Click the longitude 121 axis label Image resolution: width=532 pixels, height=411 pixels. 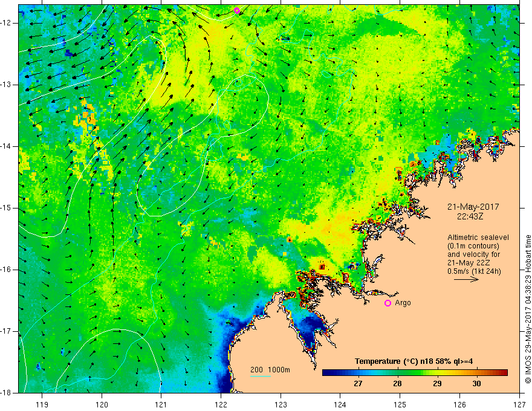(x=161, y=404)
